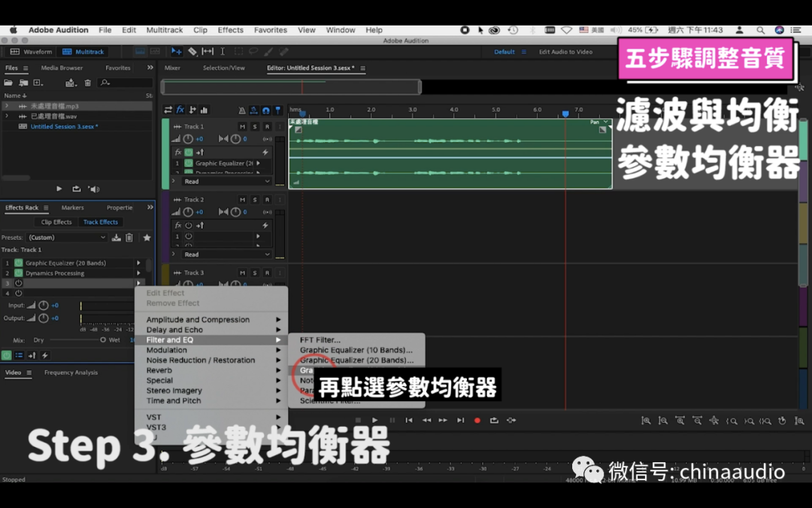
Task: Solo Track 3 with the S button
Action: point(255,272)
